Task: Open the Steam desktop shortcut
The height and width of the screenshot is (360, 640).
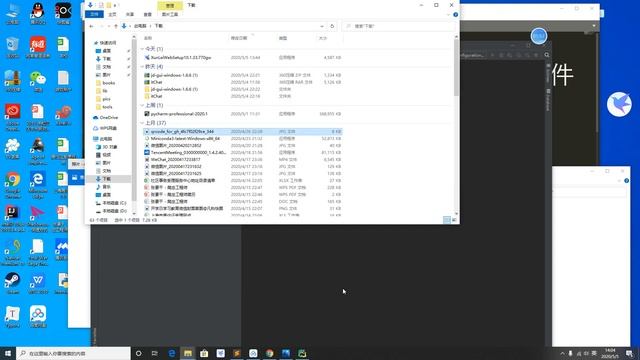Action: tap(12, 283)
